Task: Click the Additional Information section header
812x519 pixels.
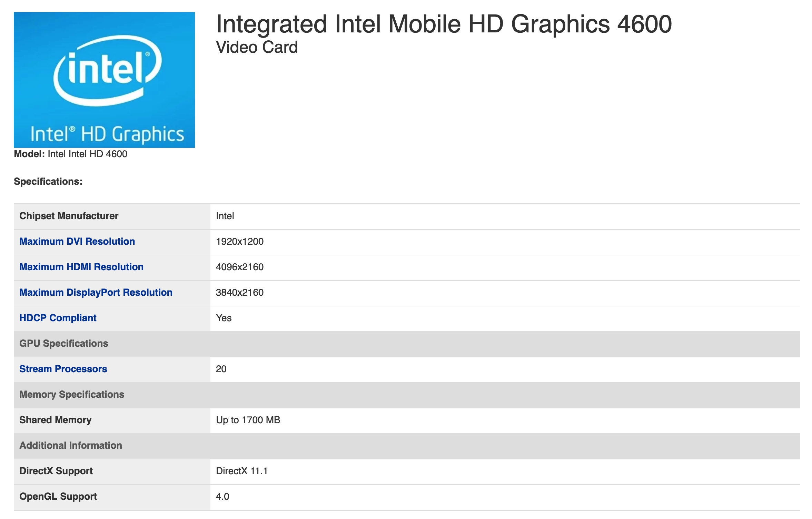Action: coord(71,446)
